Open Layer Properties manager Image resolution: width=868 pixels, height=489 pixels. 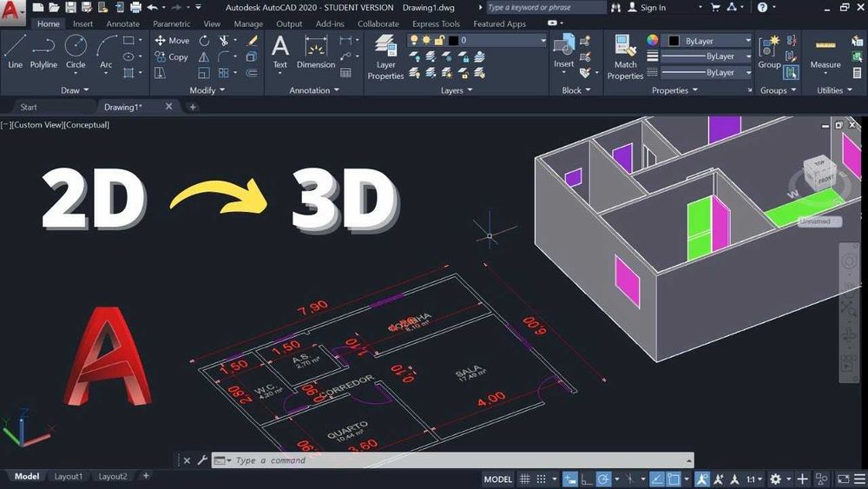tap(385, 56)
